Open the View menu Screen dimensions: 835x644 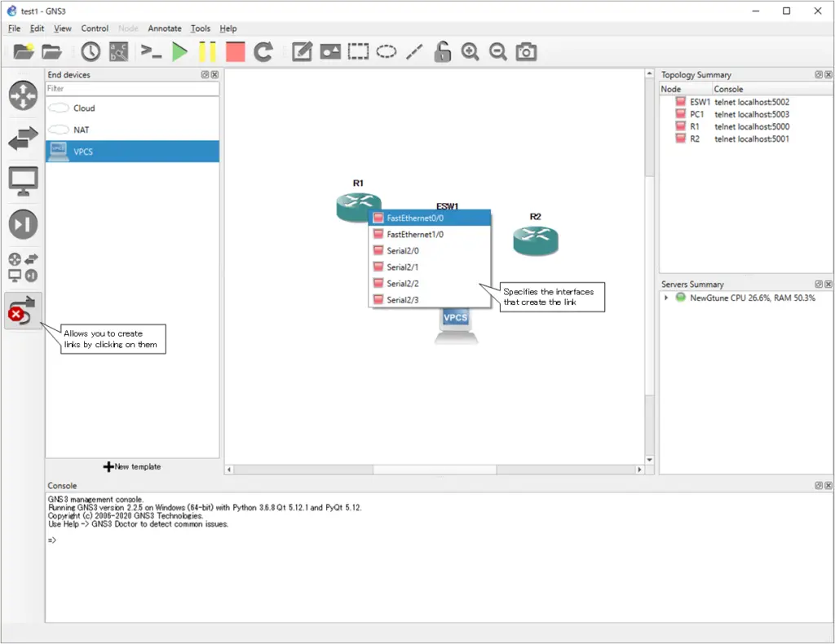pos(62,29)
